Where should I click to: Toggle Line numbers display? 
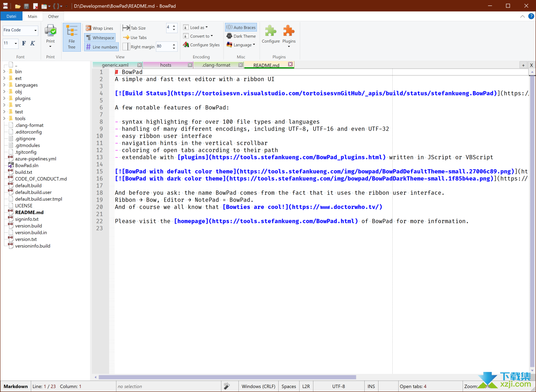(x=101, y=47)
